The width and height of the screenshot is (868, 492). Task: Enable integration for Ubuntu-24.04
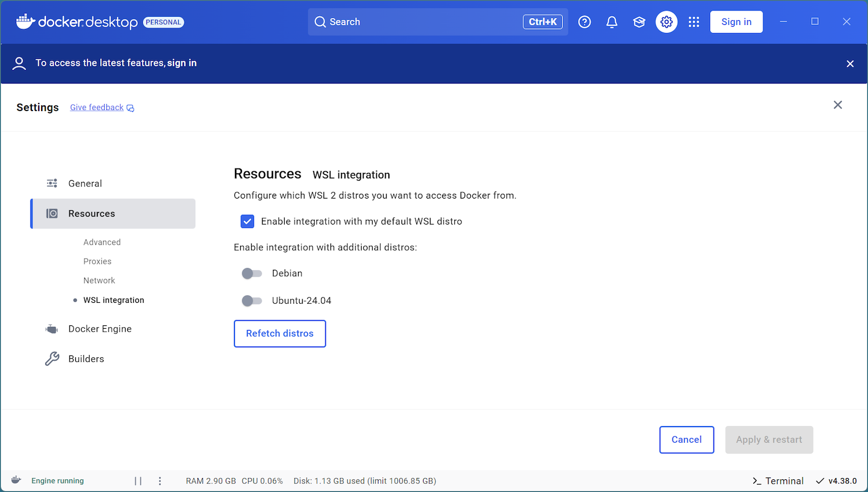(252, 300)
